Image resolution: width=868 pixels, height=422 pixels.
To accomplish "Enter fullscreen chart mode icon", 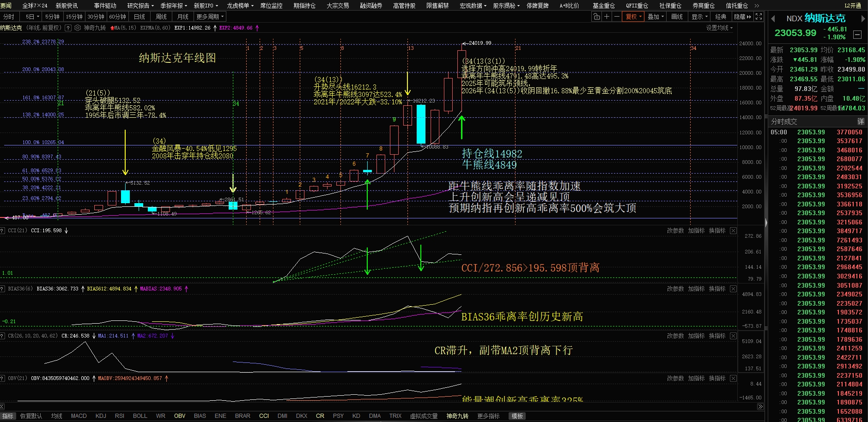I will [759, 17].
